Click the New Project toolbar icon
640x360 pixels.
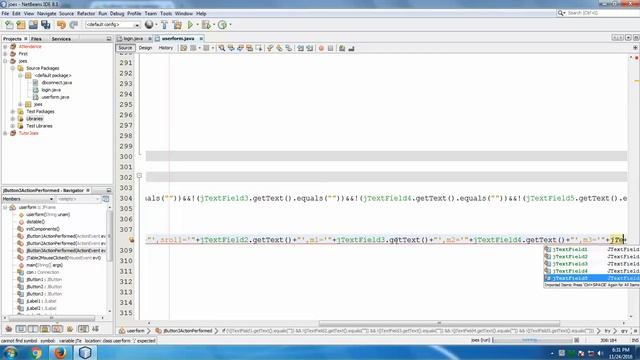coord(21,25)
